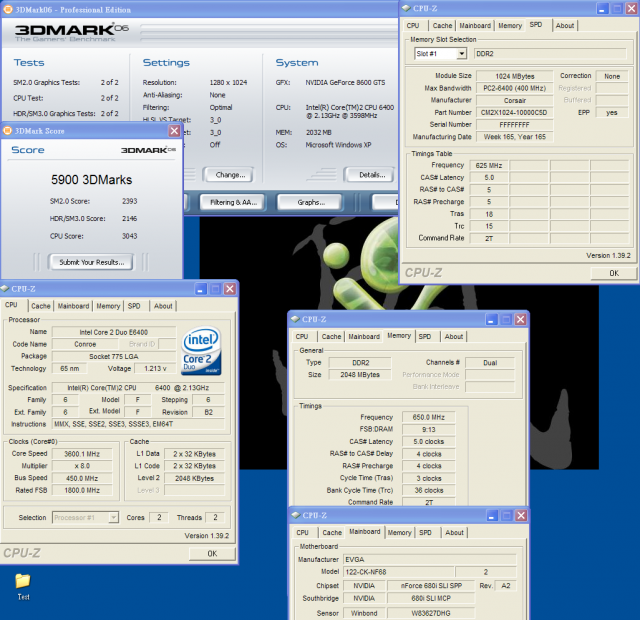The height and width of the screenshot is (620, 640).
Task: Click Details... button in 3DMark System
Action: (372, 175)
